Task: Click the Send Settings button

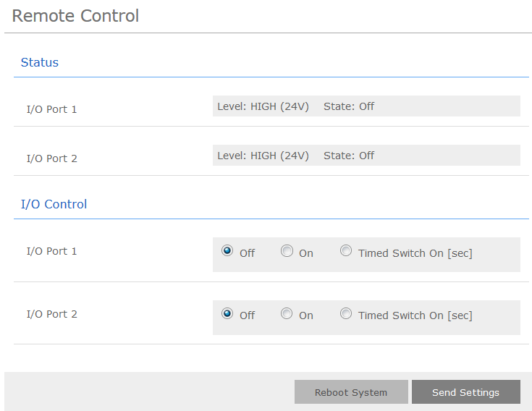Action: (465, 392)
